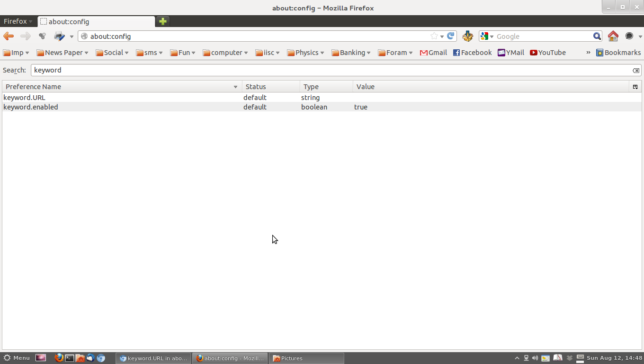Open the volume control in the tray
644x364 pixels.
535,358
